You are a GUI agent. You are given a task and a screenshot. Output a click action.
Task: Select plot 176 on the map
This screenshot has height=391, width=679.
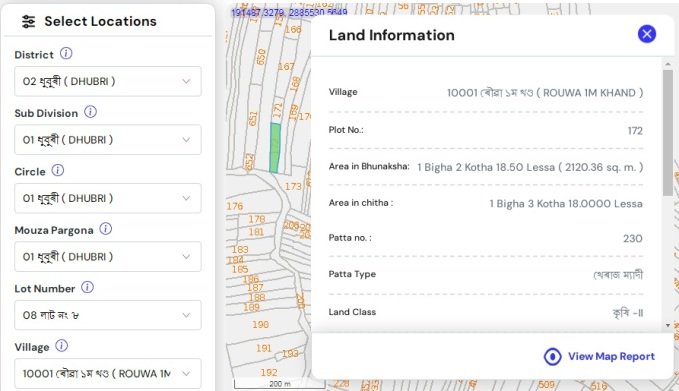coord(235,206)
